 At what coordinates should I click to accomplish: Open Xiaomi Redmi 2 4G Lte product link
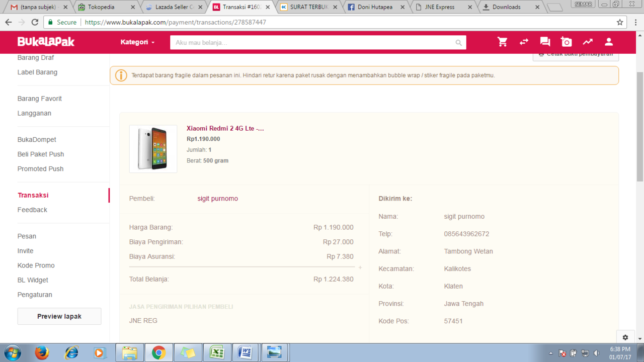(225, 128)
